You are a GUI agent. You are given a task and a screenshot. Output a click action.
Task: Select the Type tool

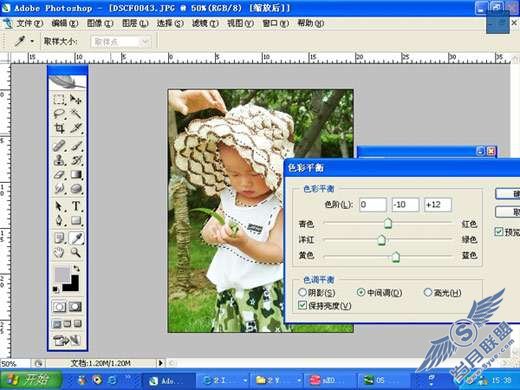click(x=76, y=206)
